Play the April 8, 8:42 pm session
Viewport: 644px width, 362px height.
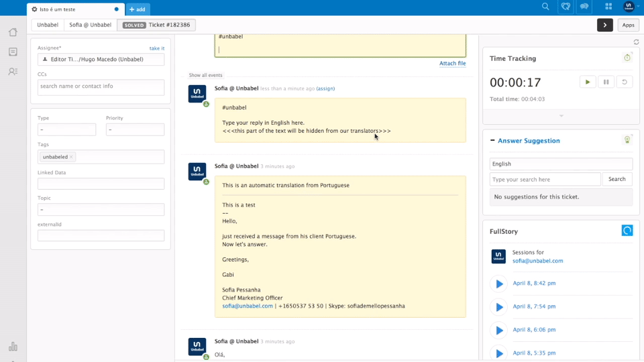tap(499, 284)
